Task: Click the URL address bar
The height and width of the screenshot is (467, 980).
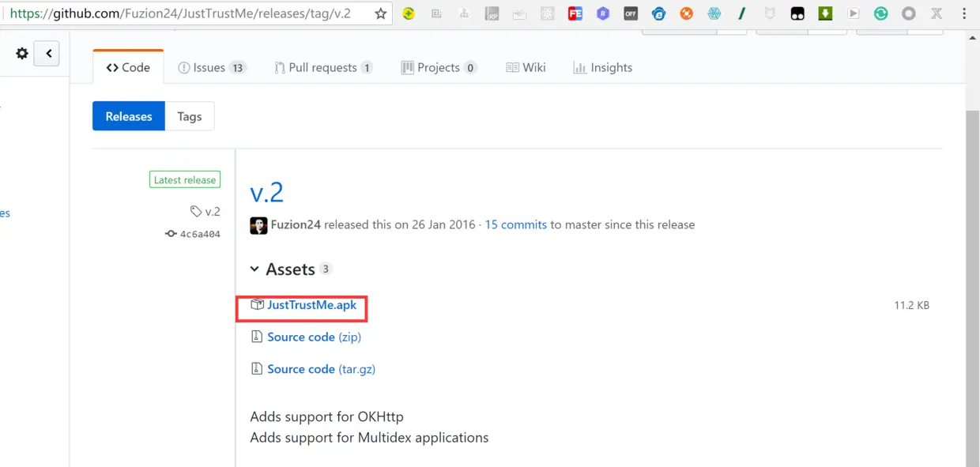Action: point(188,13)
